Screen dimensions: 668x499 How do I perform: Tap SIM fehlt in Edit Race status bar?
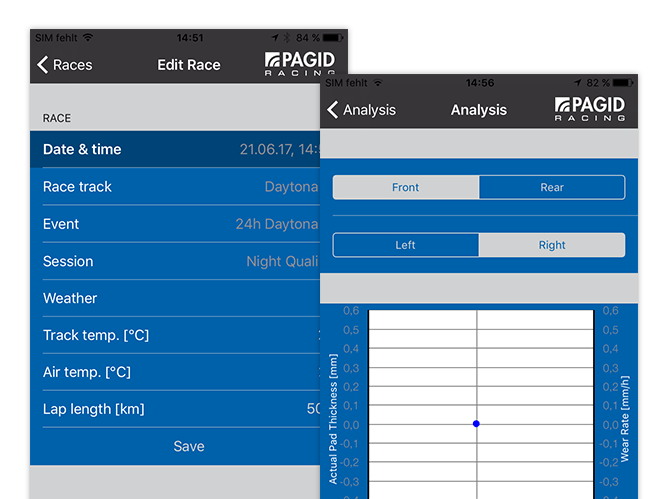pyautogui.click(x=56, y=38)
